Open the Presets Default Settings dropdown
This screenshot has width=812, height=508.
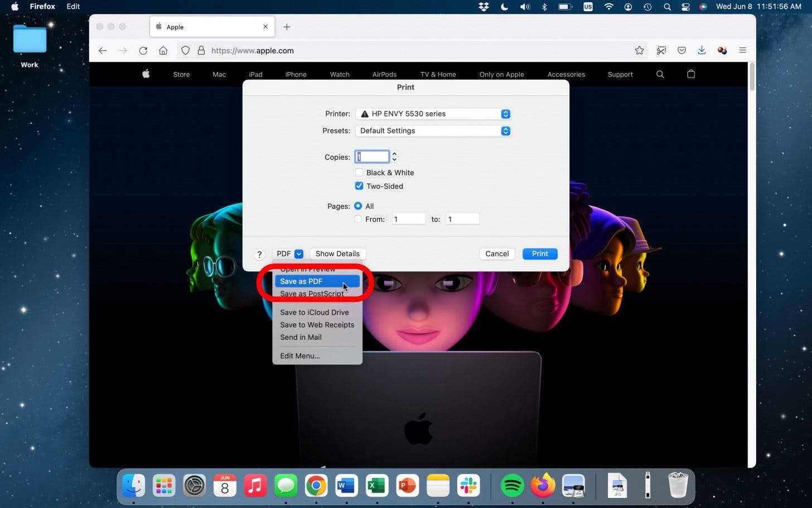[x=433, y=131]
